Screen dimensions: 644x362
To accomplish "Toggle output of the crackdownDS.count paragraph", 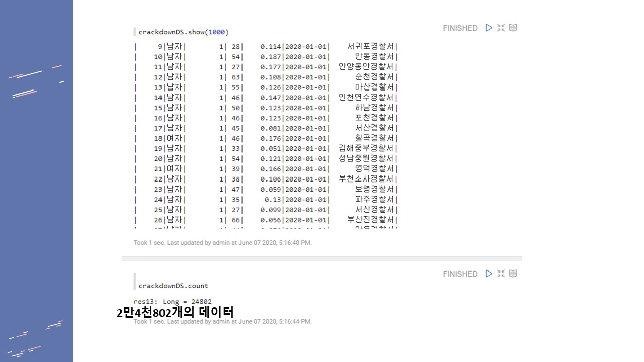I will tap(513, 274).
